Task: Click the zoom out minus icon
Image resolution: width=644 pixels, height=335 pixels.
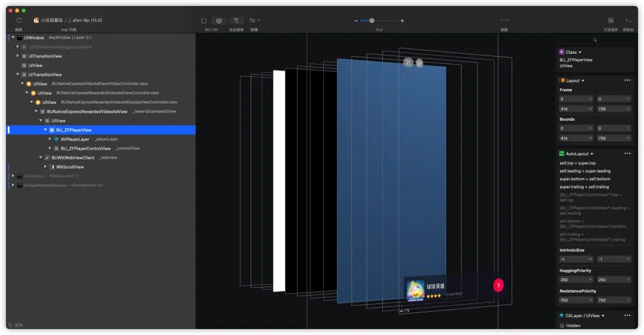Action: click(356, 20)
